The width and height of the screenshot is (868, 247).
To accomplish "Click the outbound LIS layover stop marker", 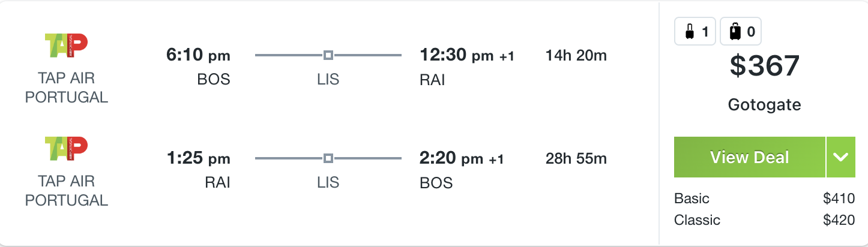I will coord(328,55).
